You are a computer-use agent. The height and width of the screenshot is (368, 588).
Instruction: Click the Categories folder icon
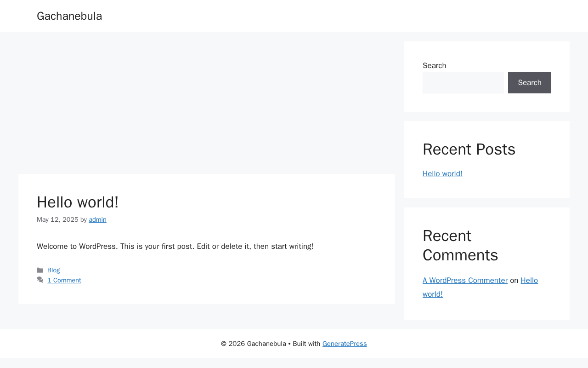point(40,270)
